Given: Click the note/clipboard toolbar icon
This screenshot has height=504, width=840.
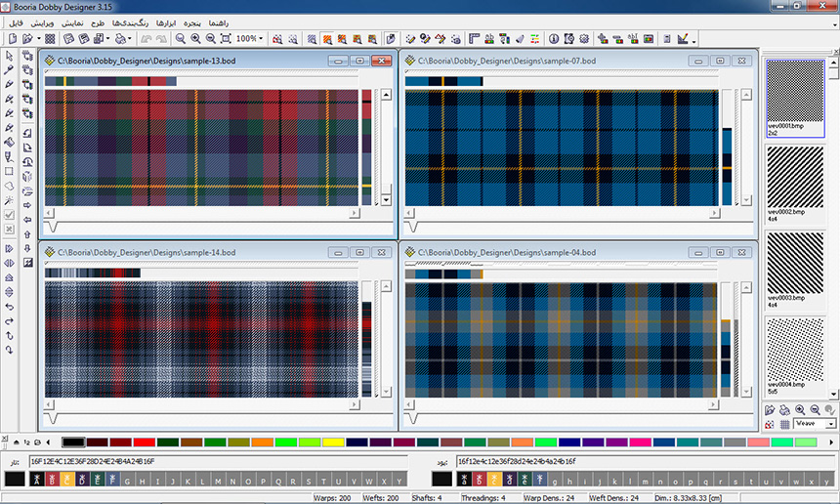Looking at the screenshot, I should (391, 38).
